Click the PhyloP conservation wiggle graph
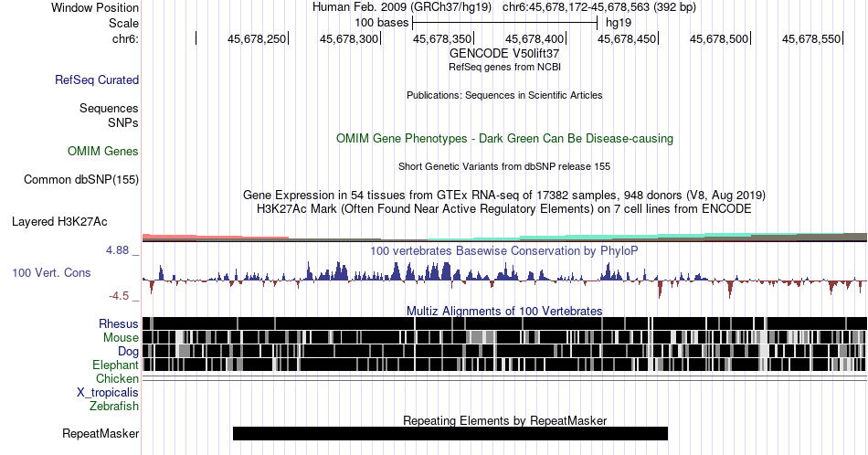Image resolution: width=868 pixels, height=455 pixels. pyautogui.click(x=504, y=280)
